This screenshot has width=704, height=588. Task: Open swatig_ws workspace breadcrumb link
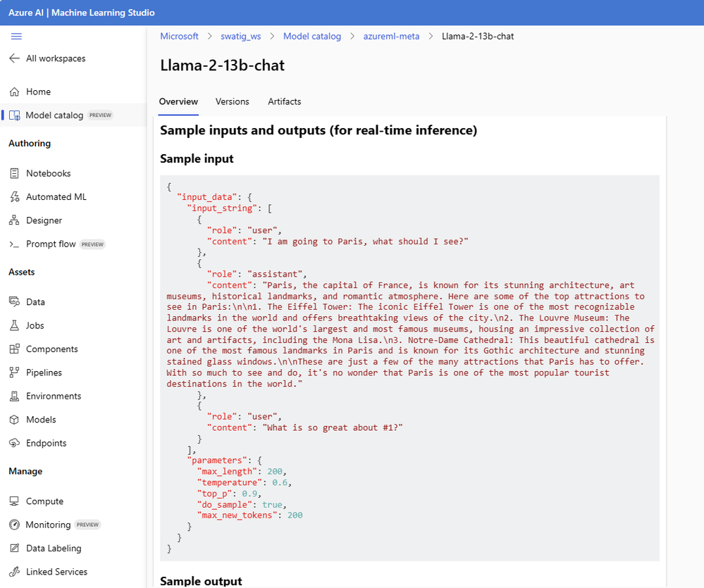click(240, 37)
